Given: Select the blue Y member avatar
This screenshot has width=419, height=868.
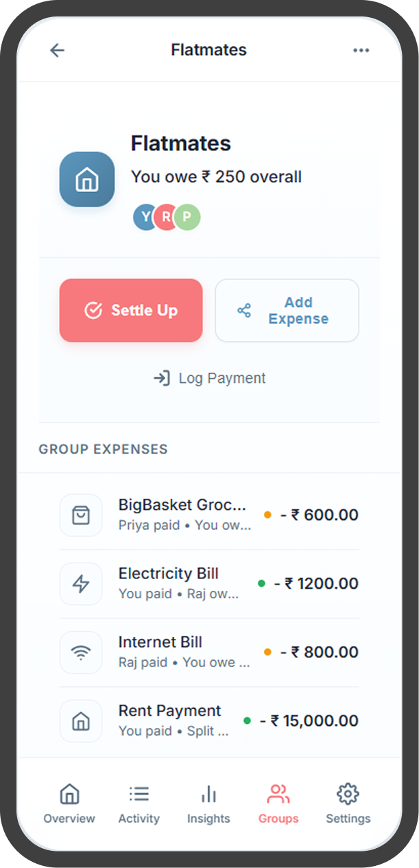Looking at the screenshot, I should point(143,217).
